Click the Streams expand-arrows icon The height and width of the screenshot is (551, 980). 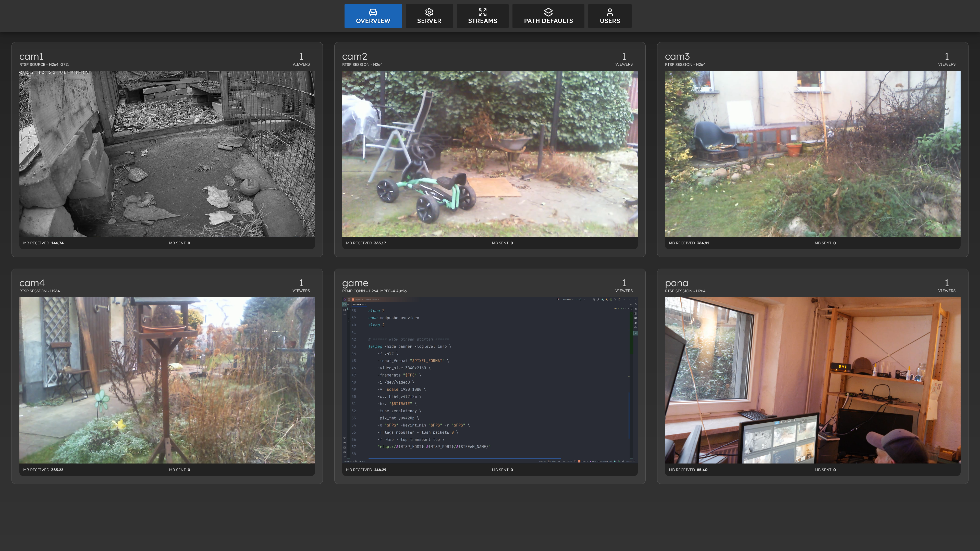(482, 12)
